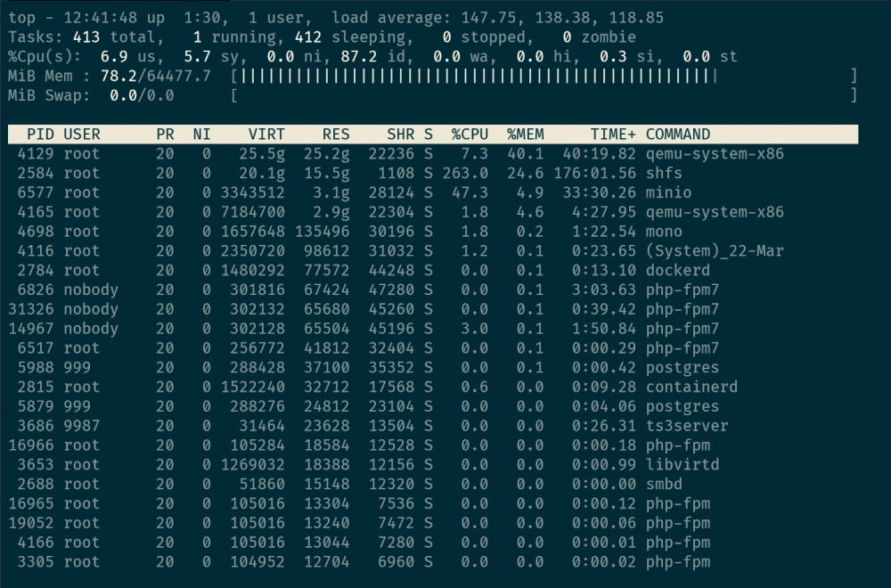This screenshot has width=891, height=588.
Task: Click PID 16965 in process list
Action: 31,503
